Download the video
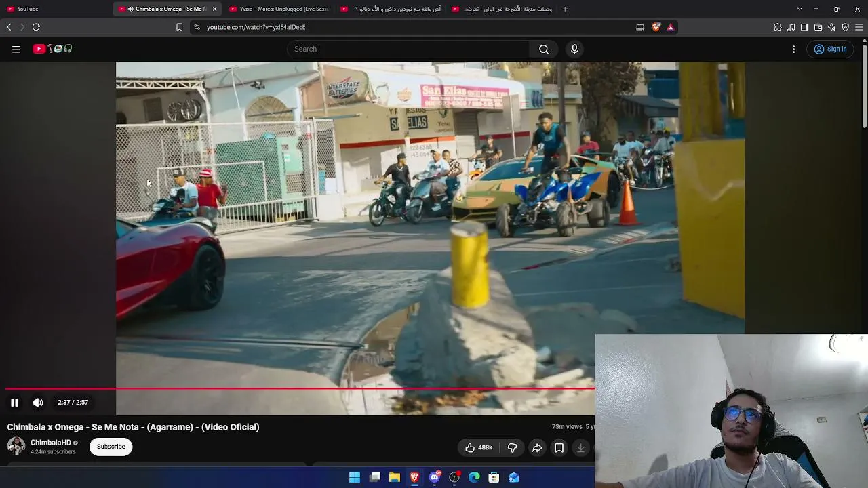Viewport: 868px width, 488px height. tap(580, 447)
